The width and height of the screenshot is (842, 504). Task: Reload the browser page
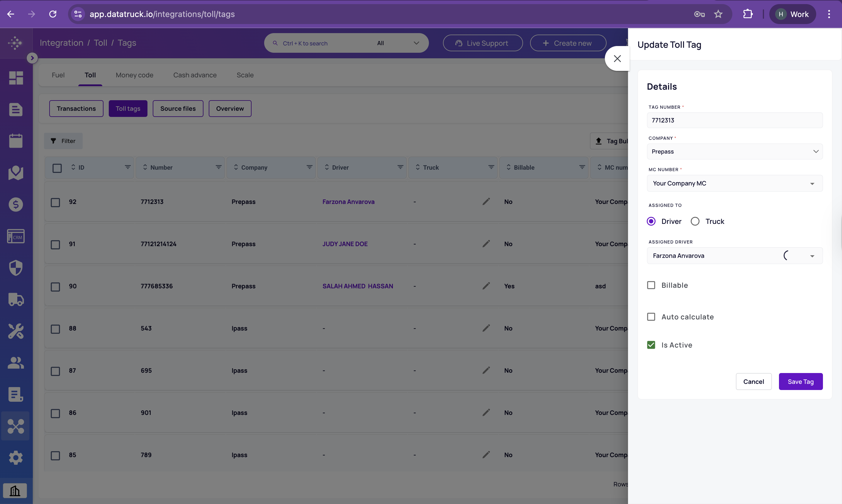click(x=53, y=14)
